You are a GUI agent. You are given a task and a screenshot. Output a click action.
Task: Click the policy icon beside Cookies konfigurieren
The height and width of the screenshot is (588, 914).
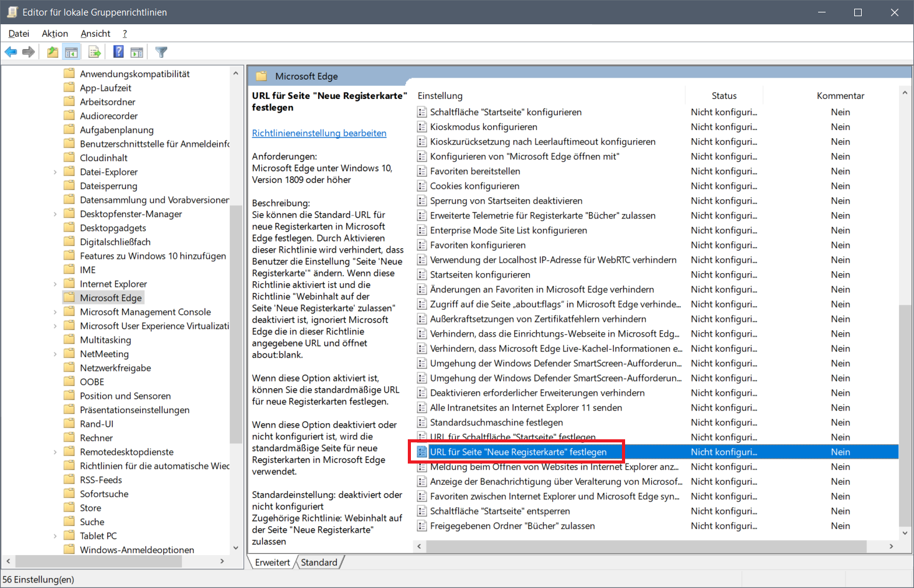coord(422,186)
